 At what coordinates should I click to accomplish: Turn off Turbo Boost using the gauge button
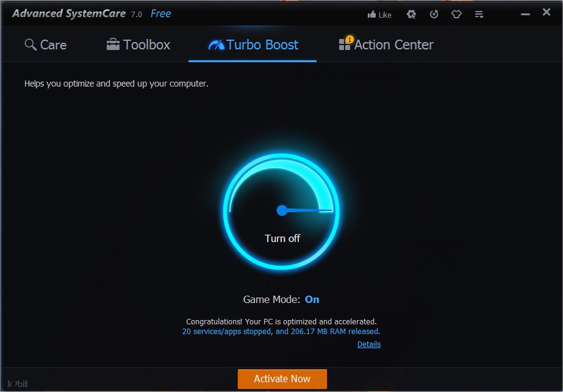(282, 212)
